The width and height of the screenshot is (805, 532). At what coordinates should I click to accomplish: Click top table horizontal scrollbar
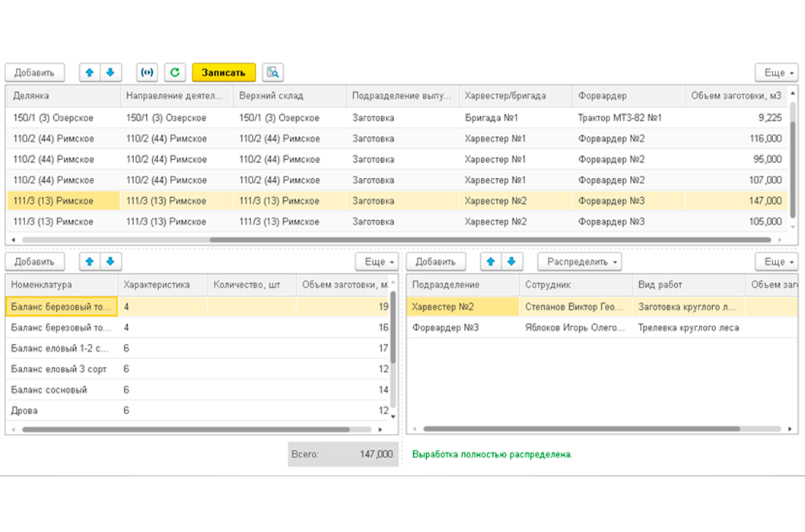coord(490,240)
